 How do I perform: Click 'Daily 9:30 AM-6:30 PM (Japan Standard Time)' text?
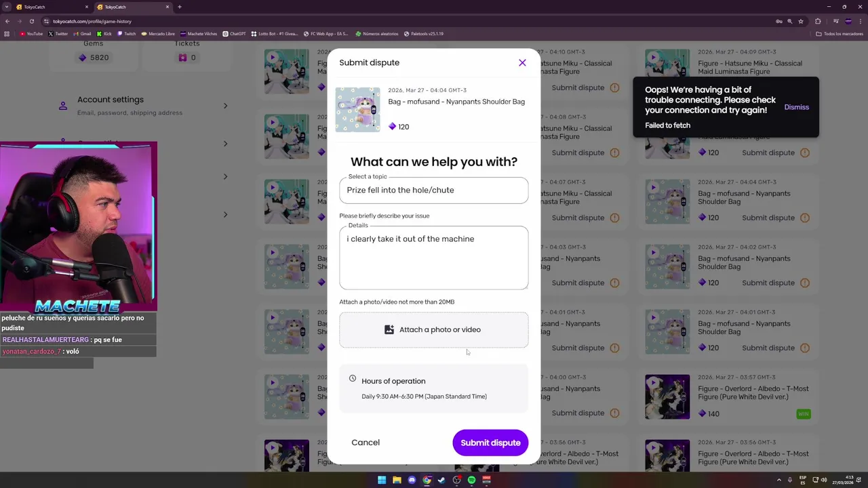[425, 396]
